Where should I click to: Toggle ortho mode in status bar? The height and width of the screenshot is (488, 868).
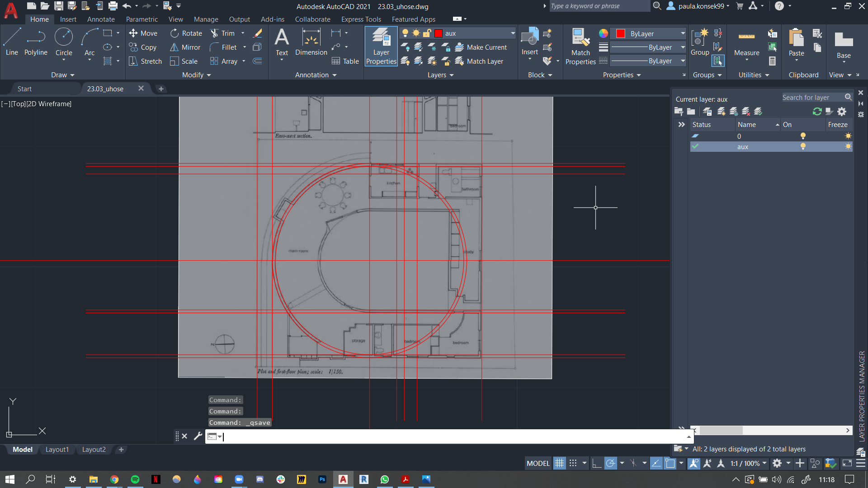tap(597, 463)
